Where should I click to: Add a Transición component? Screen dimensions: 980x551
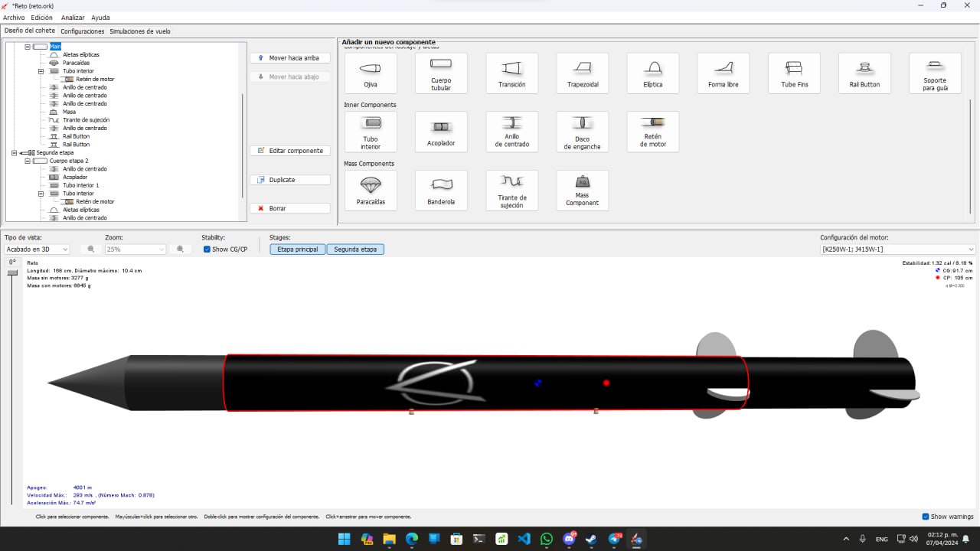pos(511,73)
